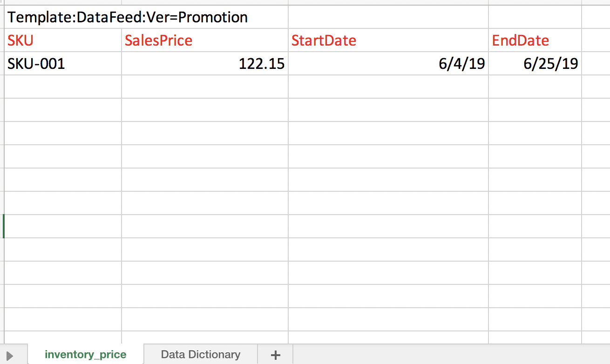This screenshot has height=364, width=610.
Task: Select the SKU header cell
Action: [63, 40]
